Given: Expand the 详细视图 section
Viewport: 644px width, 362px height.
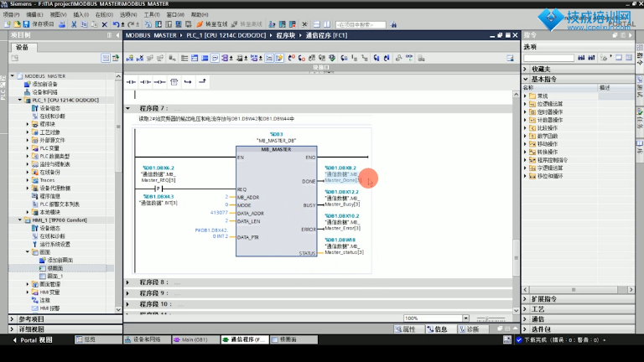Looking at the screenshot, I should tap(12, 329).
